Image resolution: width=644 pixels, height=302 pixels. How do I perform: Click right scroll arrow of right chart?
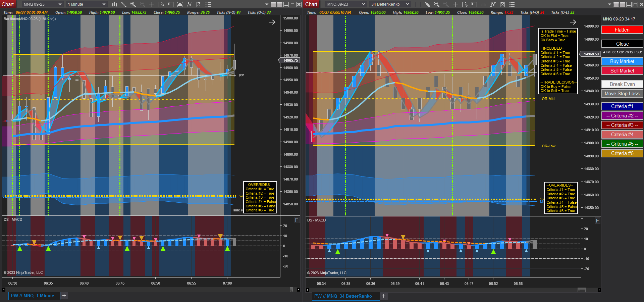tap(599, 290)
